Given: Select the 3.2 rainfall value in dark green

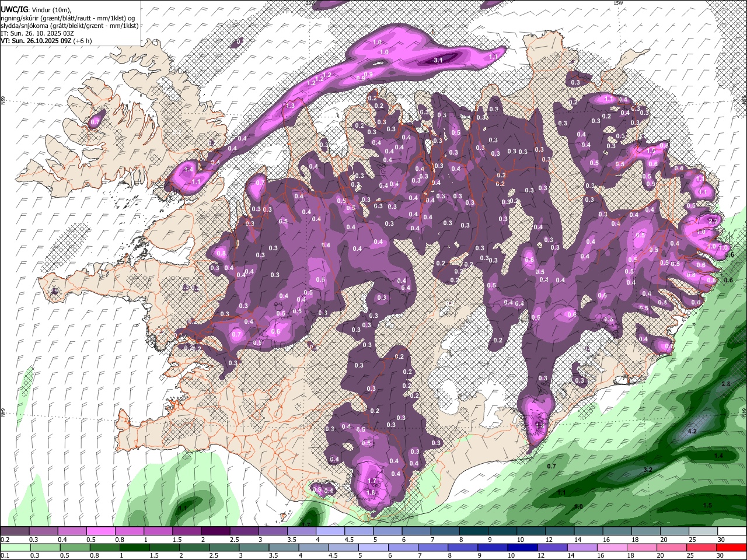Looking at the screenshot, I should pos(647,470).
